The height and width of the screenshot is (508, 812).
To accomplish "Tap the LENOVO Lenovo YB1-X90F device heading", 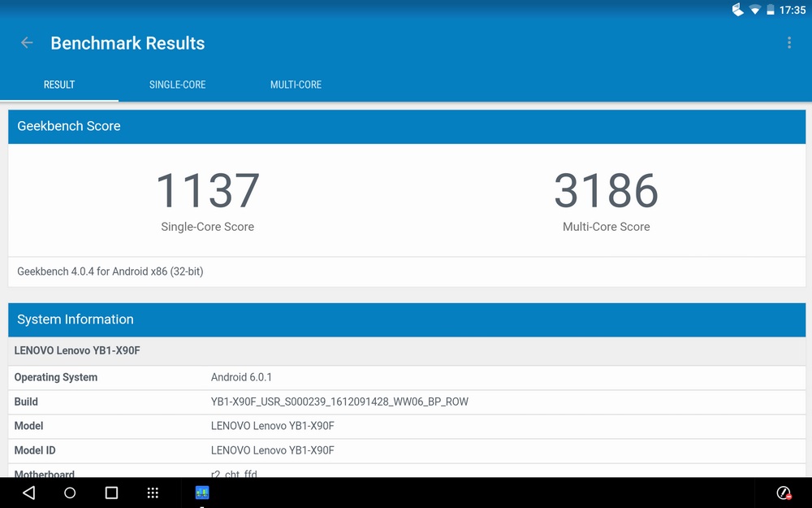I will click(x=77, y=350).
